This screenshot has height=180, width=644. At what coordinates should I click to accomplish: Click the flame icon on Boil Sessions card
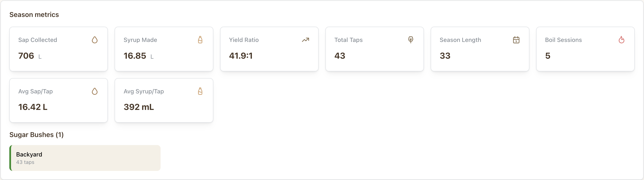pyautogui.click(x=621, y=40)
